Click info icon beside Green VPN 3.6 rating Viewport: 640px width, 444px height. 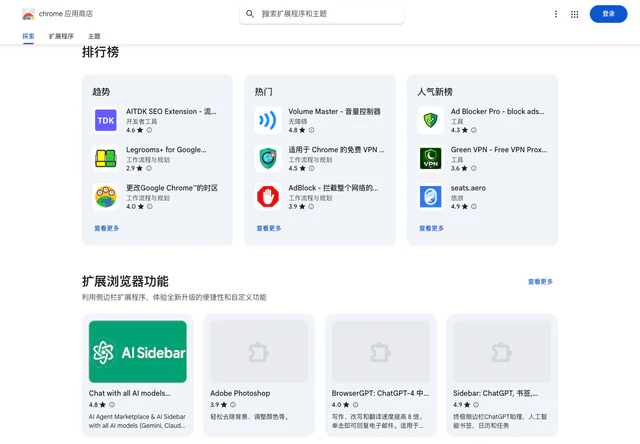pyautogui.click(x=473, y=168)
